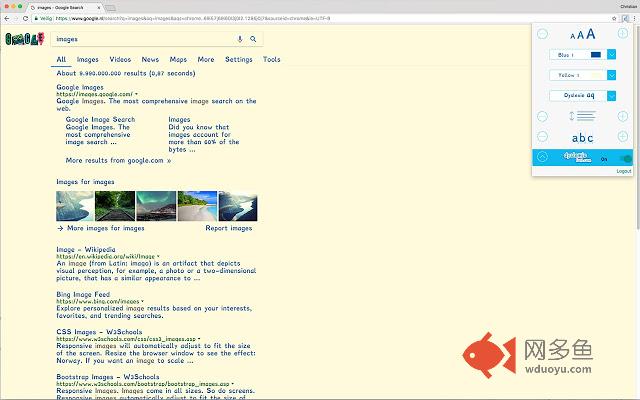Click the blue color swatch in Blue 1
Image resolution: width=640 pixels, height=400 pixels.
pos(596,54)
